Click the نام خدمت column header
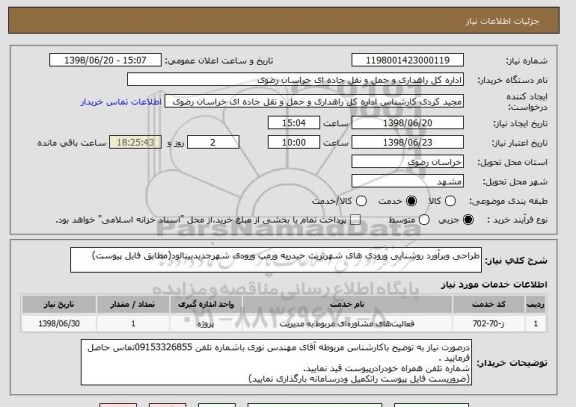This screenshot has height=407, width=576. 347,305
